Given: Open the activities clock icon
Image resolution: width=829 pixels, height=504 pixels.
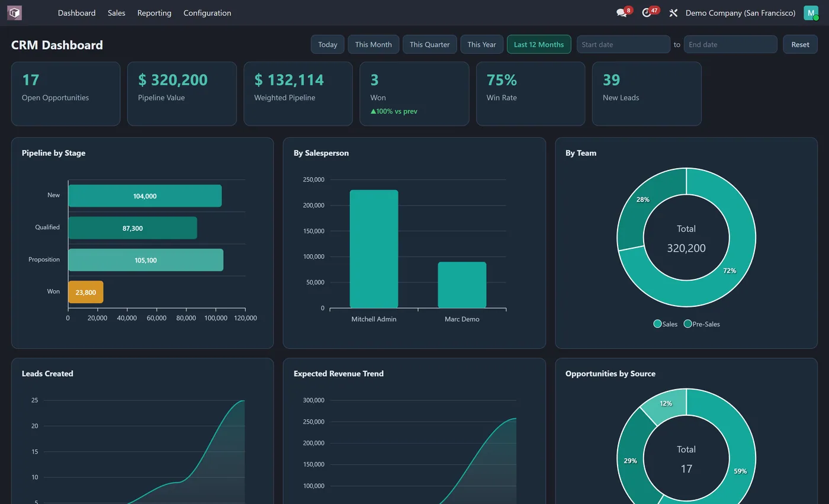Looking at the screenshot, I should (647, 13).
